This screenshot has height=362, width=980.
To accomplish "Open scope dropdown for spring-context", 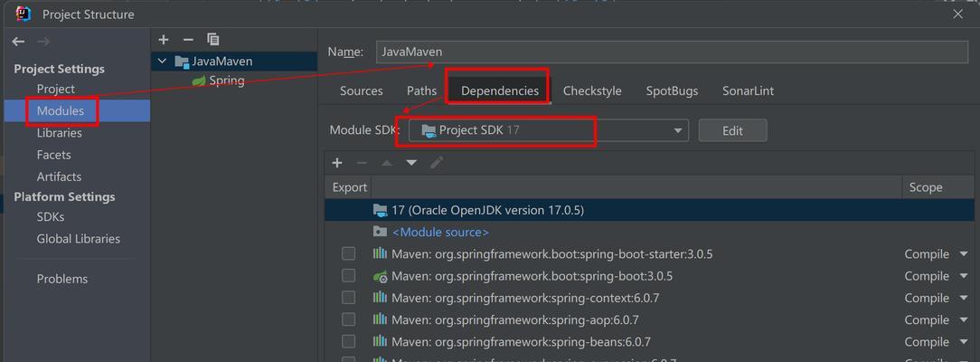I will [963, 299].
